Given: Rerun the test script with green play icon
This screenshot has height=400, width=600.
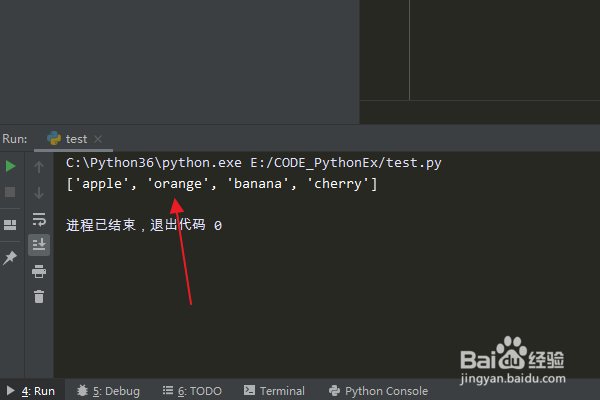Looking at the screenshot, I should pyautogui.click(x=10, y=166).
